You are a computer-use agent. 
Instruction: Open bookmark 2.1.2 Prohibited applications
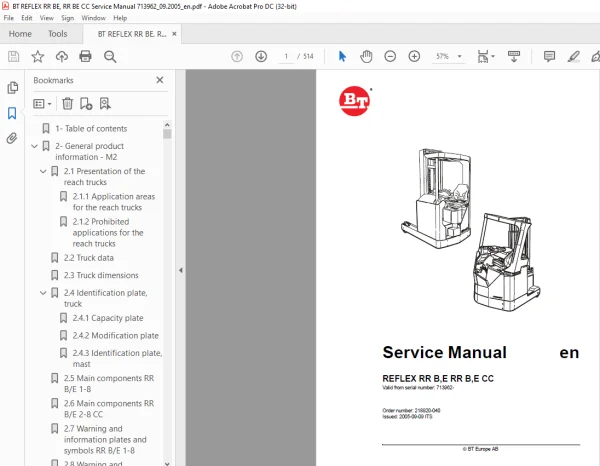coord(108,233)
